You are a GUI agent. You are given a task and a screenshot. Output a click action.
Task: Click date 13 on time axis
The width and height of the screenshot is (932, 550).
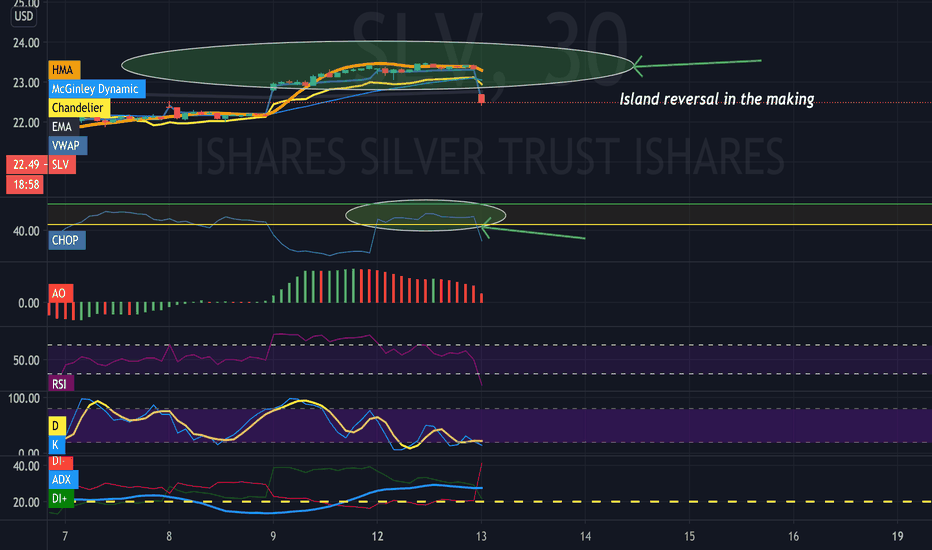point(481,536)
